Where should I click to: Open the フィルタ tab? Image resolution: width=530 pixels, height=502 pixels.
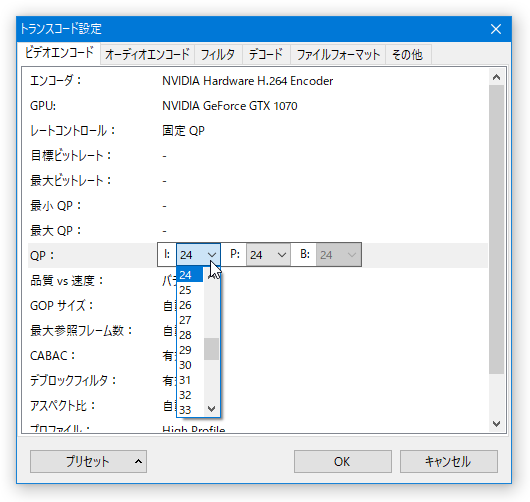click(x=218, y=54)
